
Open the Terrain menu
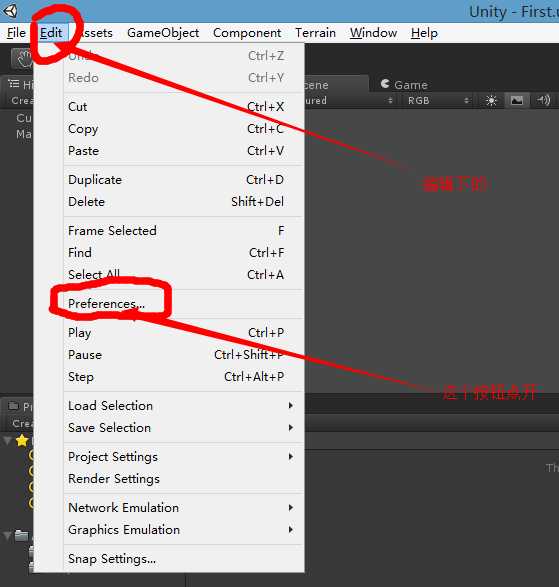pos(315,33)
